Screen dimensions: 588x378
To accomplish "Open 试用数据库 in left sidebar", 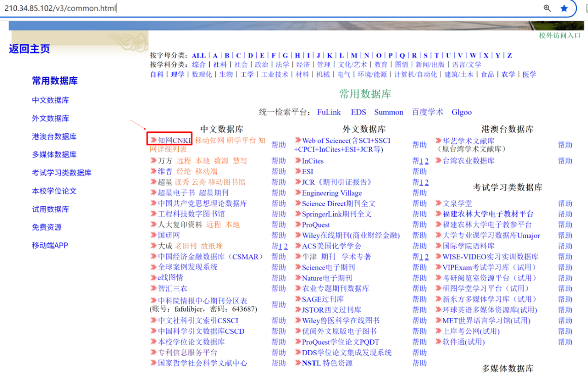I will pos(51,209).
